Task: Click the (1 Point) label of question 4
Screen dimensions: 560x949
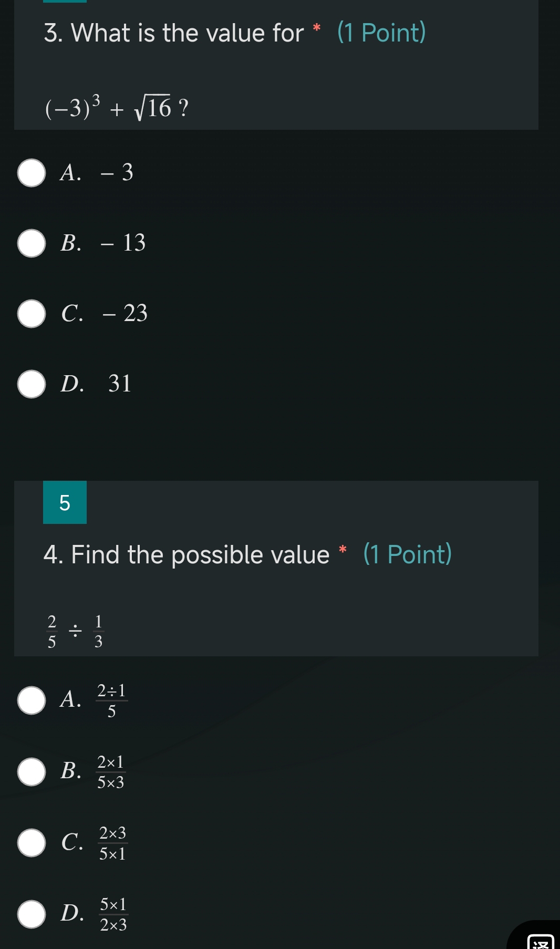Action: click(408, 554)
